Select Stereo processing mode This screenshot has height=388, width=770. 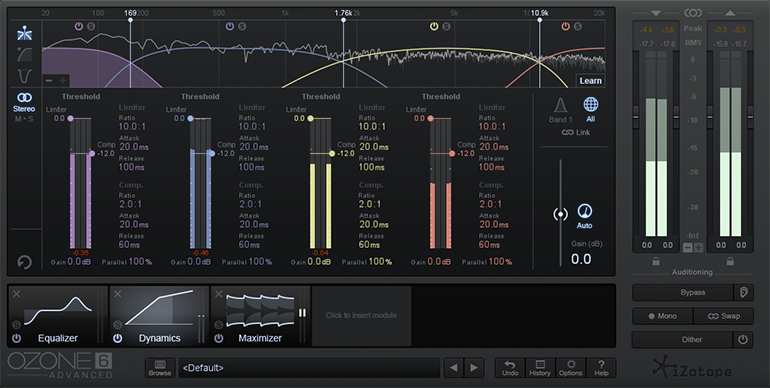pos(24,103)
